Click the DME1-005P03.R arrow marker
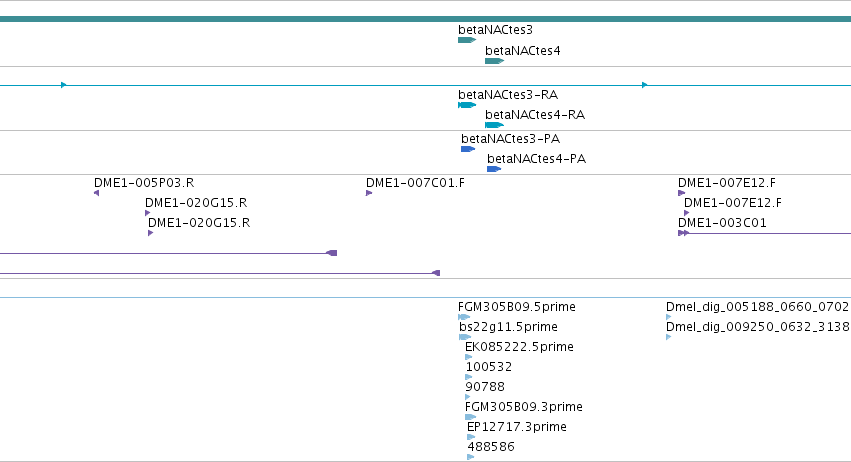Viewport: 851px width, 462px height. click(x=97, y=193)
